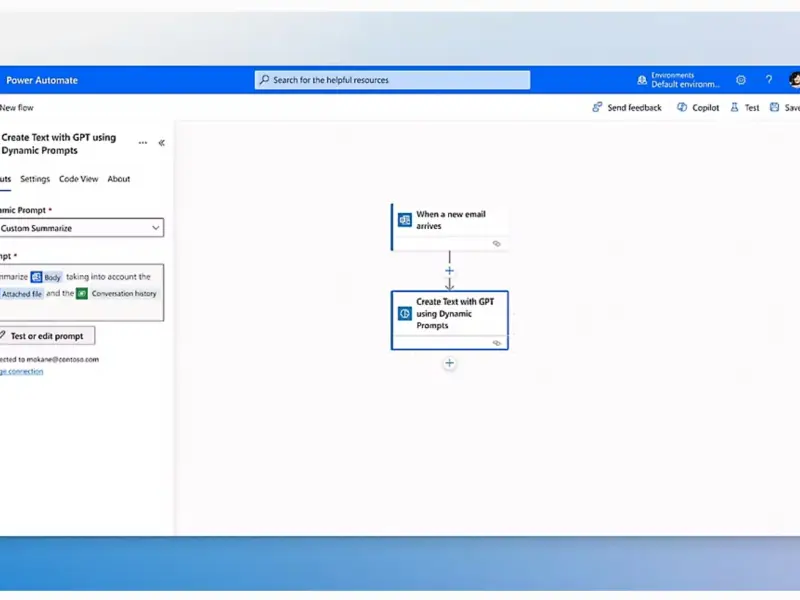
Task: Open the three-dot more options menu
Action: coord(143,143)
